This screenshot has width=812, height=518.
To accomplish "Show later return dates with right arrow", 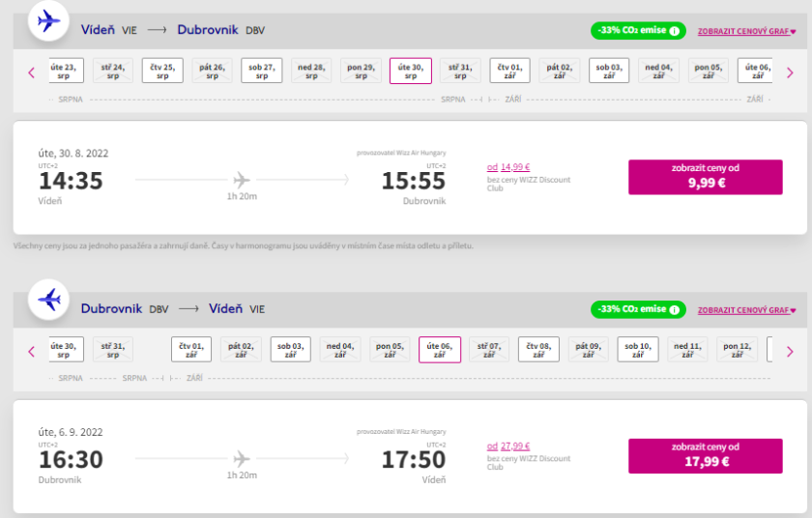I will coord(790,351).
